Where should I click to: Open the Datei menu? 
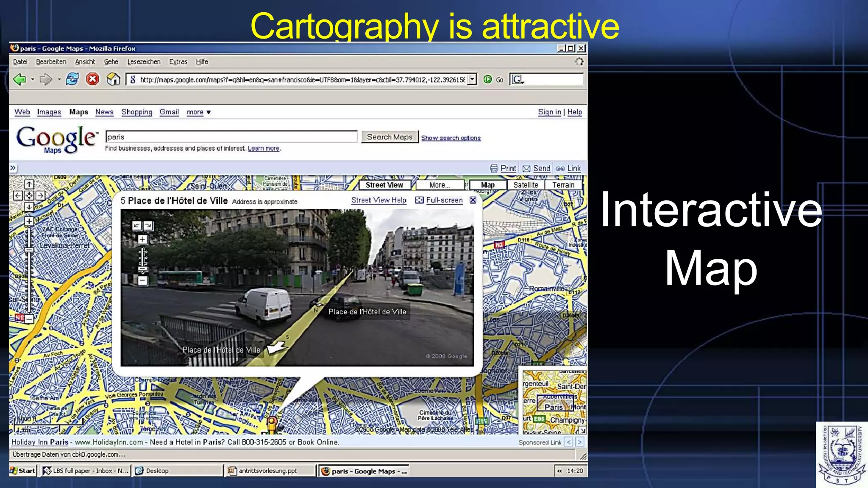tap(20, 61)
